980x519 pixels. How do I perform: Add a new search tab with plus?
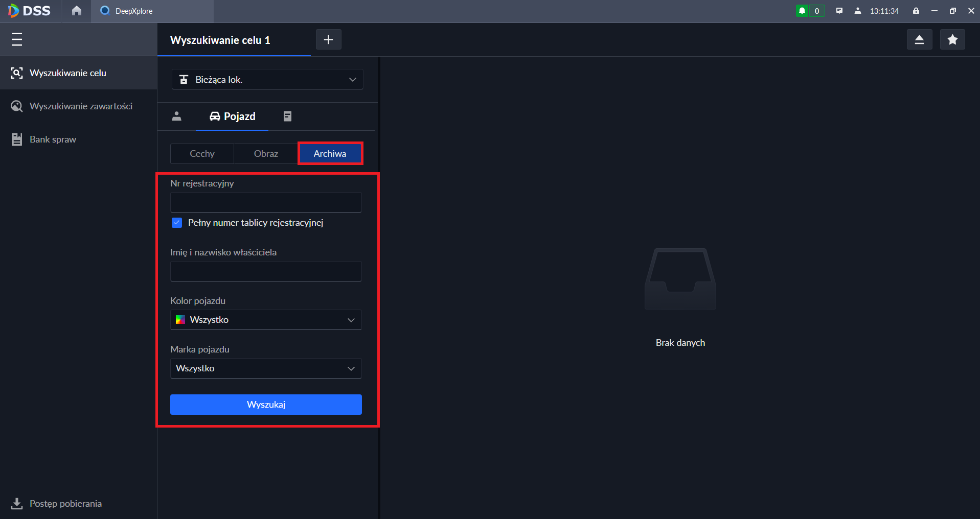pyautogui.click(x=328, y=40)
